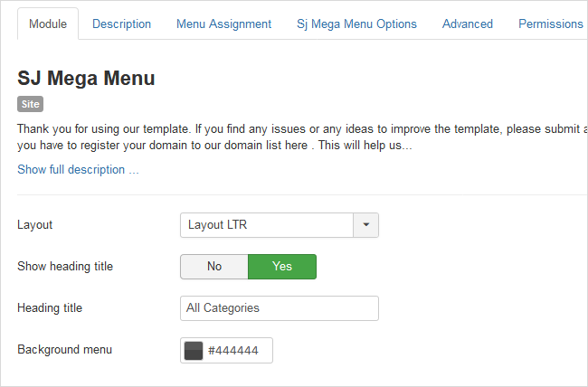Go to the Menu Assignment tab
This screenshot has height=387, width=588.
pyautogui.click(x=223, y=24)
